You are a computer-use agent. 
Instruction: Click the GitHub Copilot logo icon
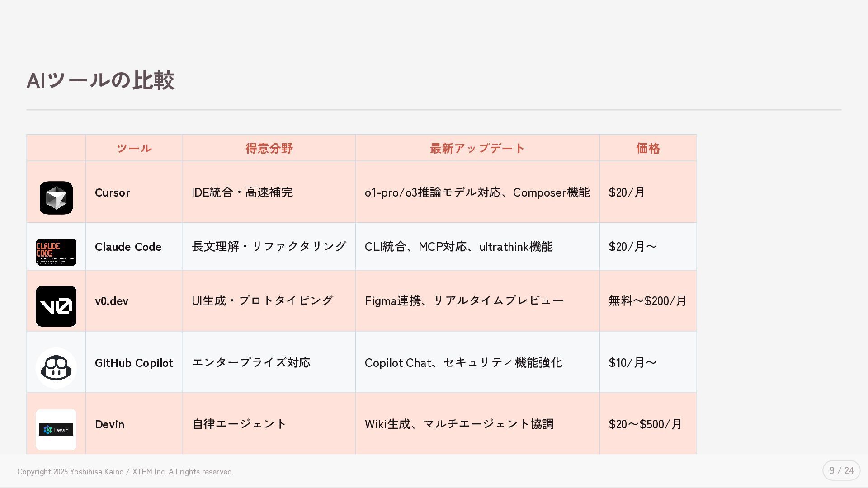point(56,368)
